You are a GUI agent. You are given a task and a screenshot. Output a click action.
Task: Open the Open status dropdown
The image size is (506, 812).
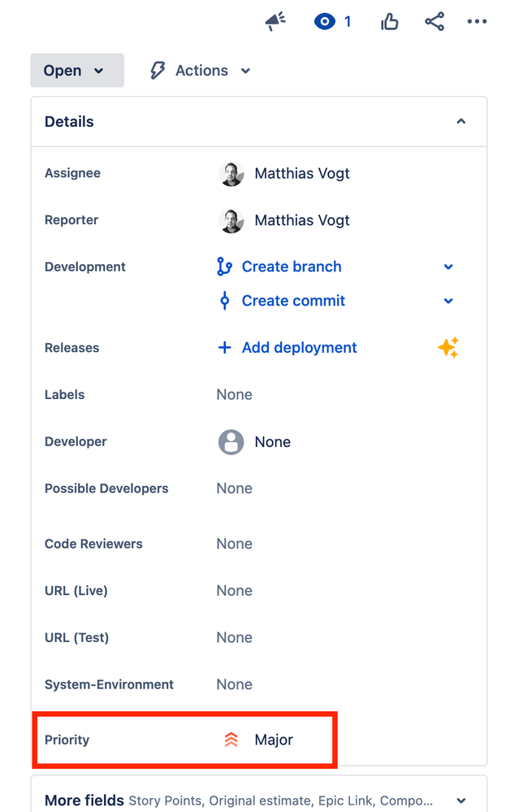[77, 71]
